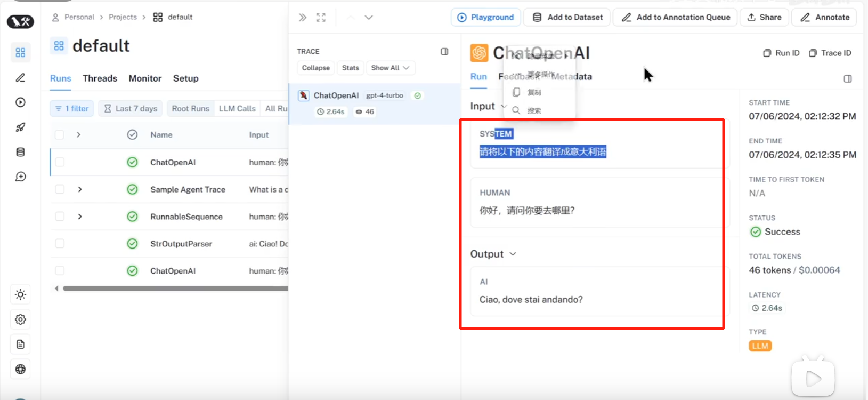Select the Root Runs filter

tap(191, 109)
